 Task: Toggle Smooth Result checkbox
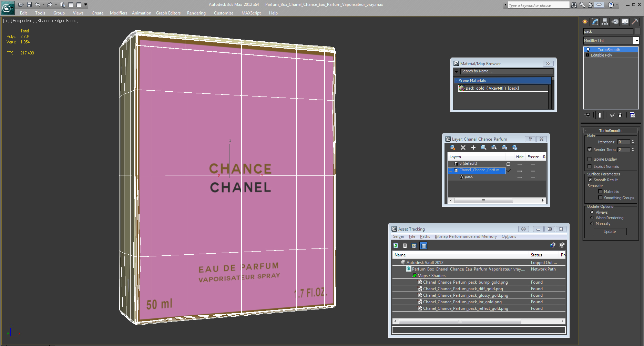[590, 180]
